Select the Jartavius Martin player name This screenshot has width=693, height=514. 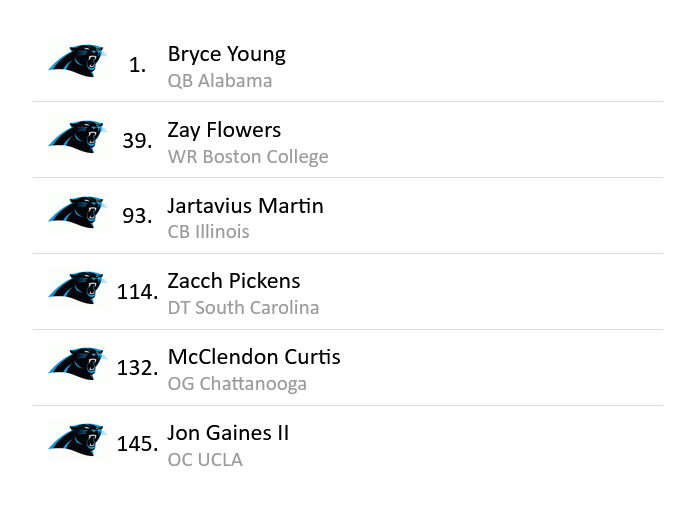245,206
